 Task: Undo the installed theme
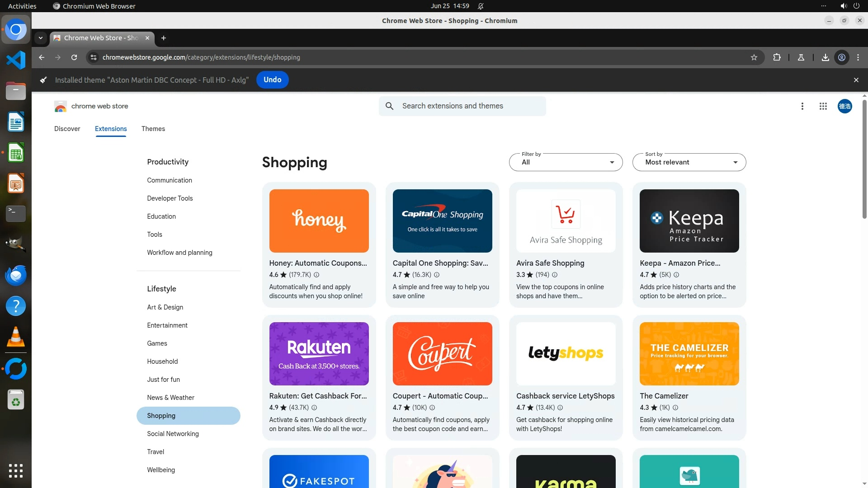pyautogui.click(x=272, y=80)
